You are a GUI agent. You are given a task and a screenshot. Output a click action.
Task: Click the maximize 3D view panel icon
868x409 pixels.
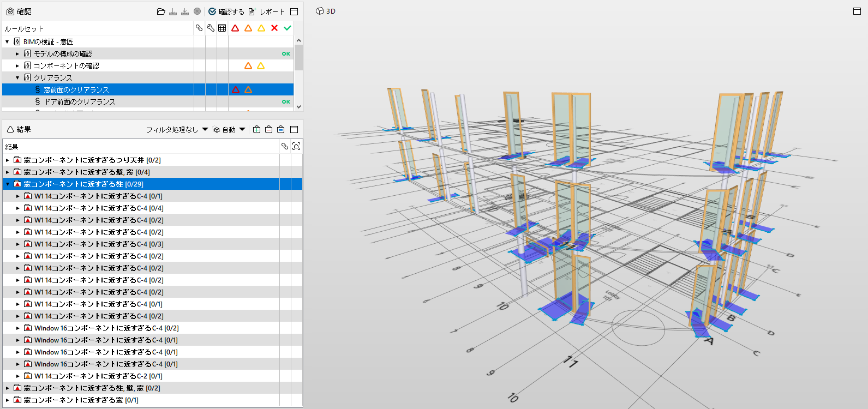(x=857, y=11)
